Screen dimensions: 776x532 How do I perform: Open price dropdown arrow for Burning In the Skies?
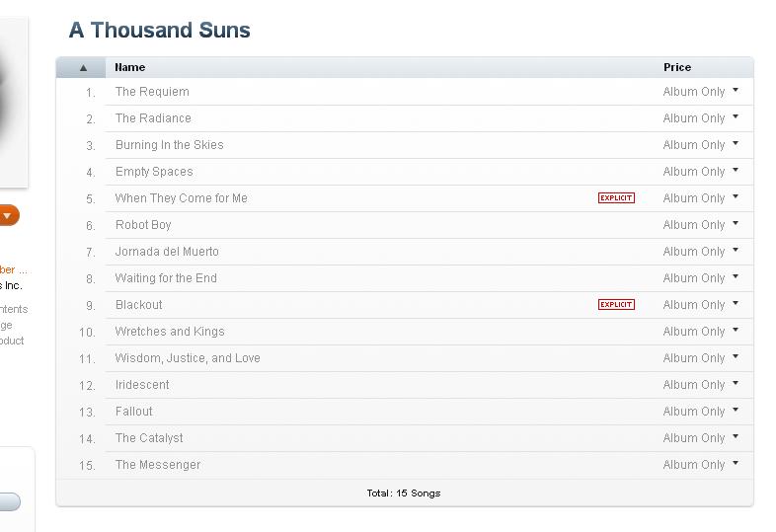click(736, 143)
